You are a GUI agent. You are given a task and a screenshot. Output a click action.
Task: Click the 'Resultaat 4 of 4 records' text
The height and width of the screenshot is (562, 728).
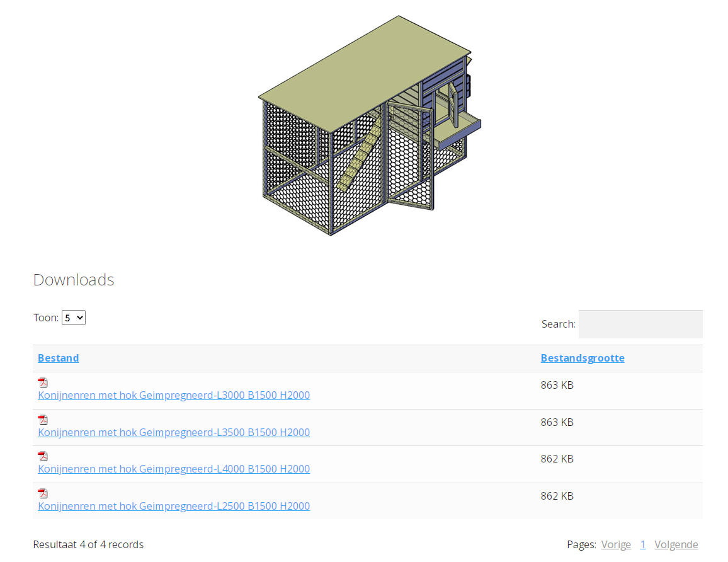click(88, 544)
